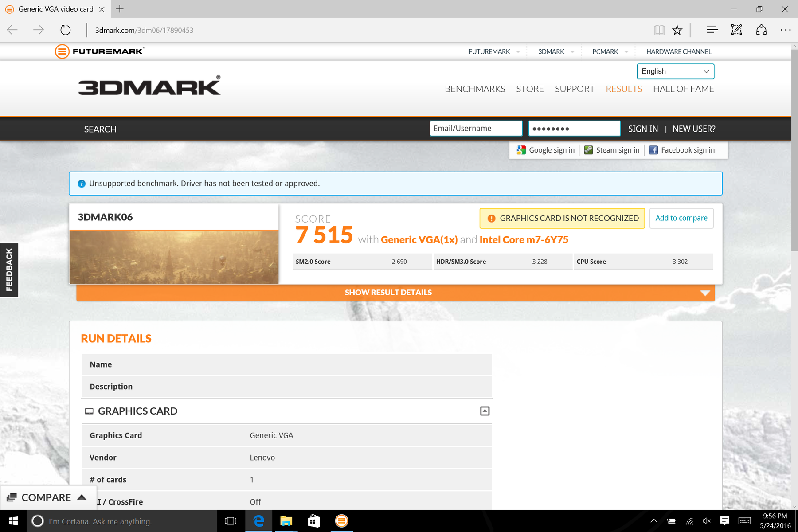Click the warning icon beside graphics card not recognized
Image resolution: width=798 pixels, height=532 pixels.
coord(491,218)
